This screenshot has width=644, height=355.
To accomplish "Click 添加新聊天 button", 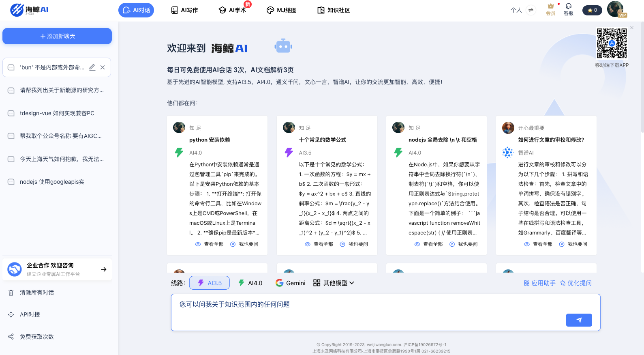I will 57,36.
